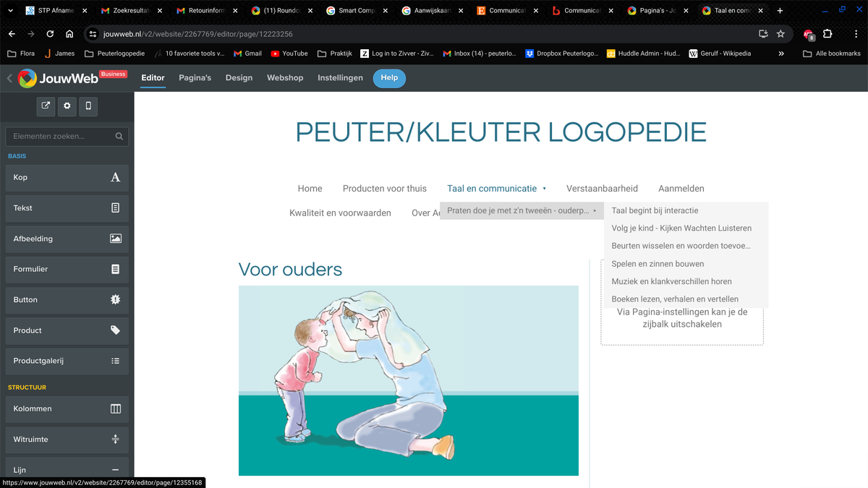Click the JouwWeb logo
This screenshot has height=488, width=868.
coord(58,78)
